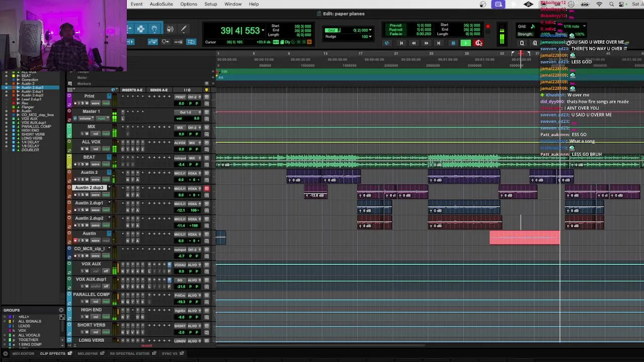Click the INSERTS A-E column header
This screenshot has width=644, height=362.
pyautogui.click(x=132, y=90)
